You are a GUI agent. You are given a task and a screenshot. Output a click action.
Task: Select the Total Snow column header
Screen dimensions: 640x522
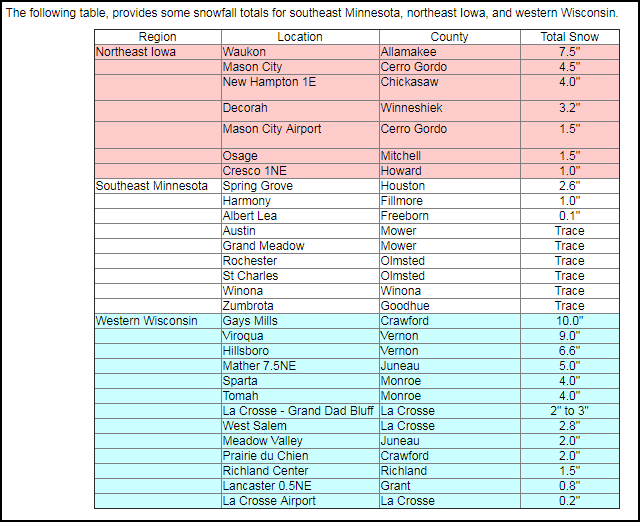tap(570, 37)
